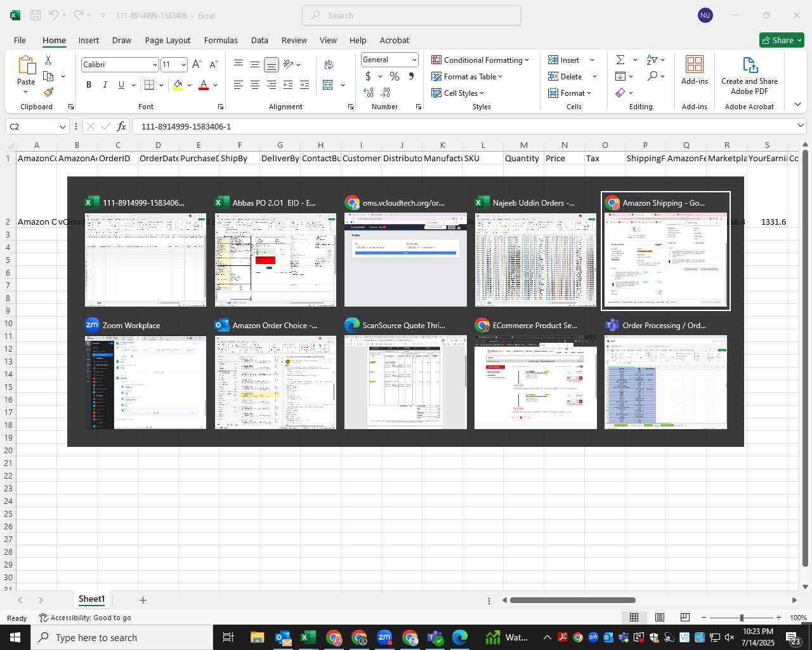Open Outlook from the taskbar

[x=283, y=637]
